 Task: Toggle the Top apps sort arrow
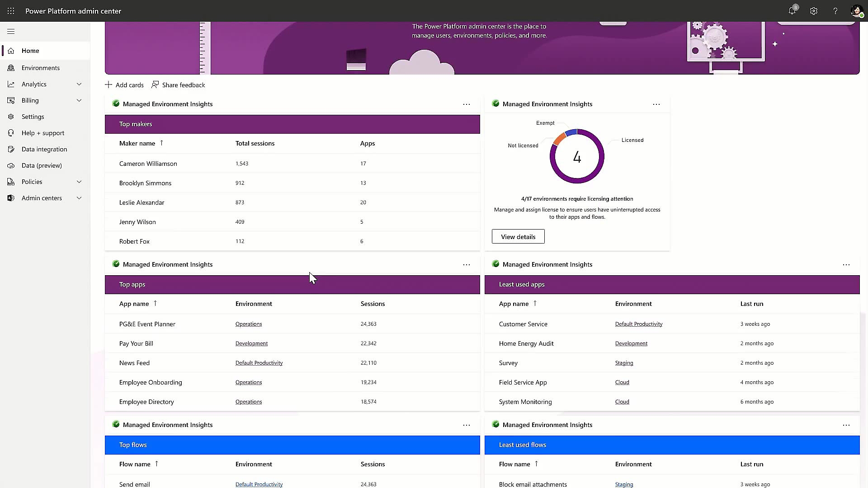tap(156, 303)
